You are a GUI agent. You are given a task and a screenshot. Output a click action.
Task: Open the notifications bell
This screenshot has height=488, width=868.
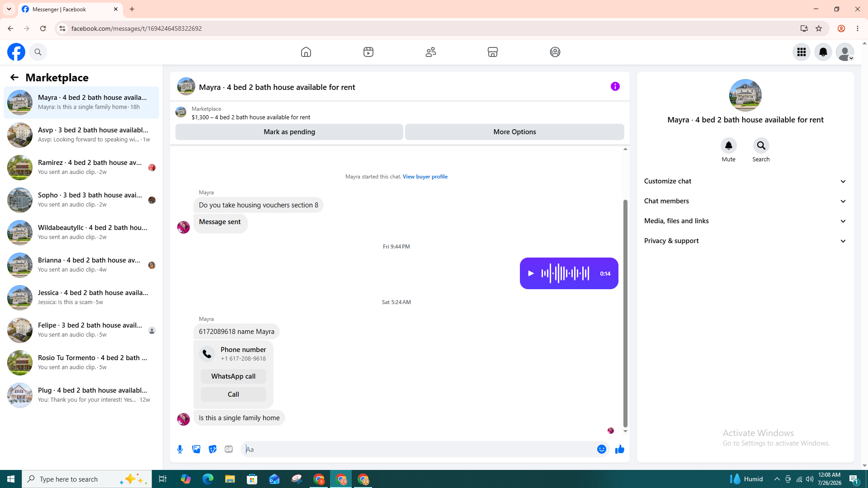pos(823,52)
